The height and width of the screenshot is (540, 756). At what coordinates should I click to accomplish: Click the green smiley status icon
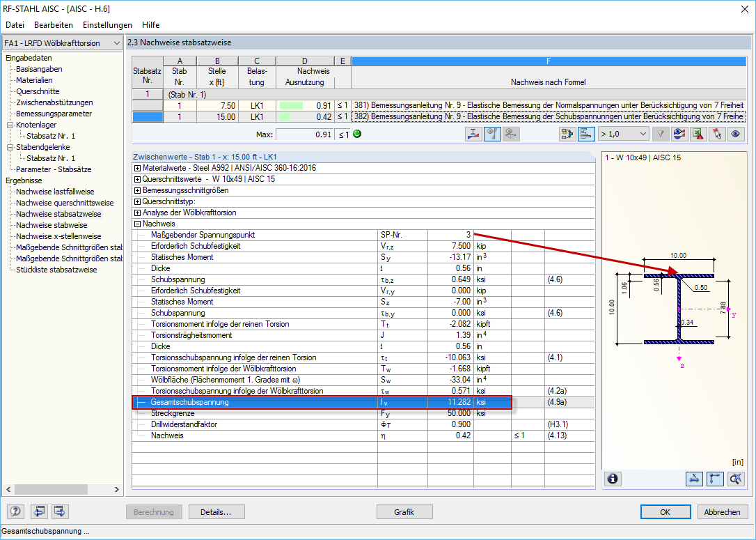click(x=357, y=134)
